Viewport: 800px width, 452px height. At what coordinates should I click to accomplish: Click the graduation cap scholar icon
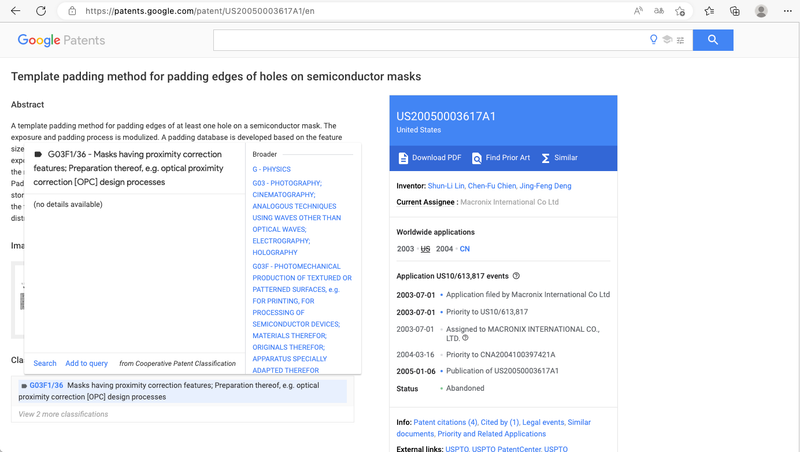pyautogui.click(x=667, y=40)
